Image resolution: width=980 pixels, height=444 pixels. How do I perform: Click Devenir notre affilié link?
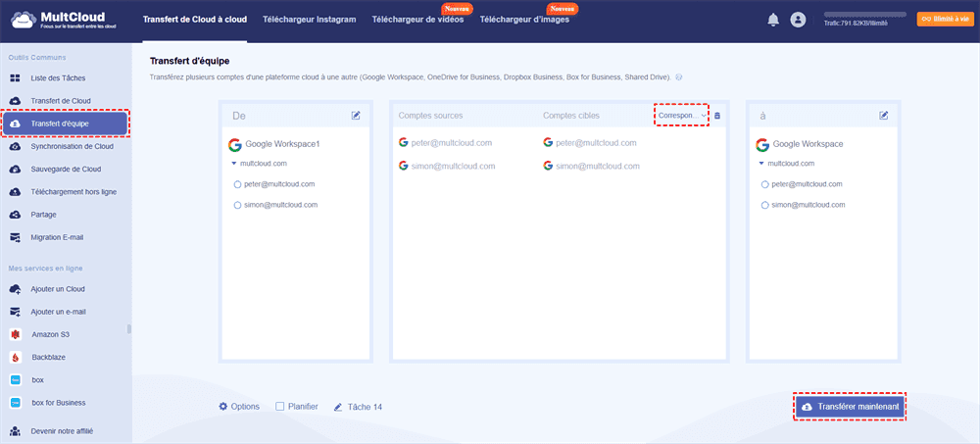[60, 431]
